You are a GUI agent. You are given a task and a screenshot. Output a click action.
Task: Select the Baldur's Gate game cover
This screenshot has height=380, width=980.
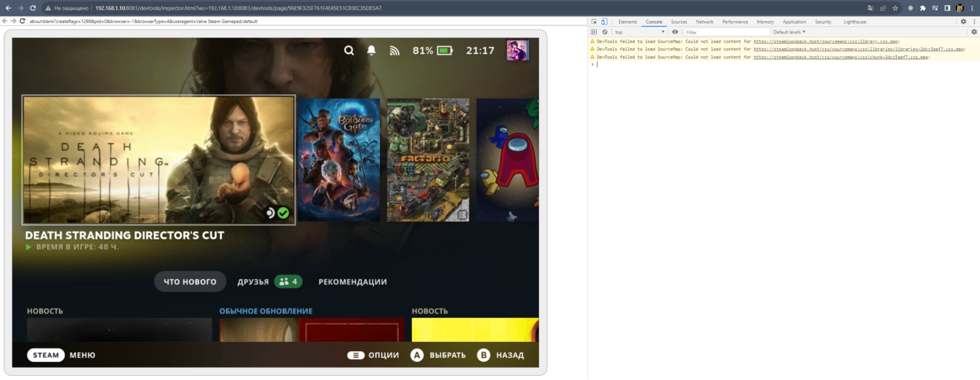pos(339,160)
